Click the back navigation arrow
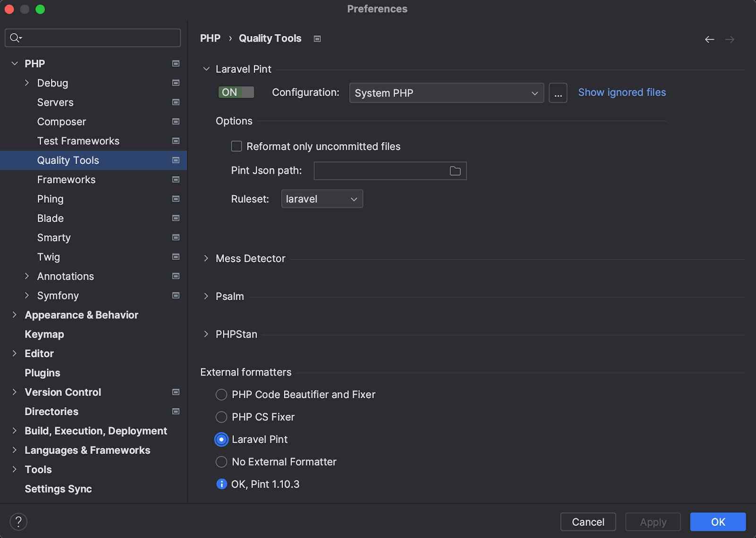This screenshot has height=538, width=756. [x=709, y=39]
